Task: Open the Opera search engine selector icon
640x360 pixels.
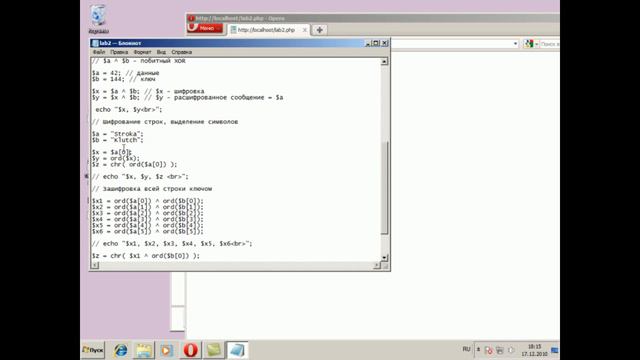Action: coord(529,44)
